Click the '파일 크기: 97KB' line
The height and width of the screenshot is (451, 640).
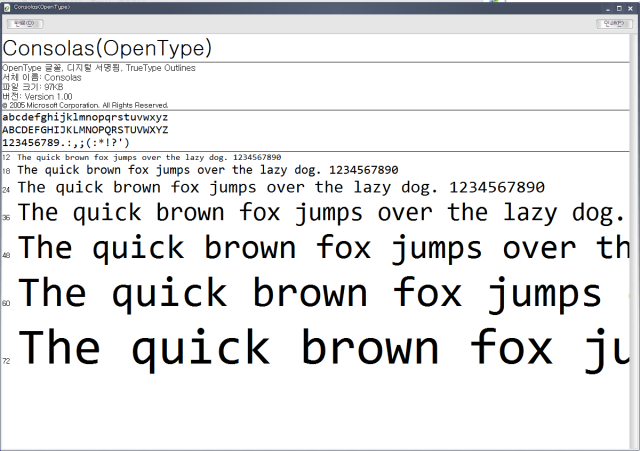tap(33, 87)
